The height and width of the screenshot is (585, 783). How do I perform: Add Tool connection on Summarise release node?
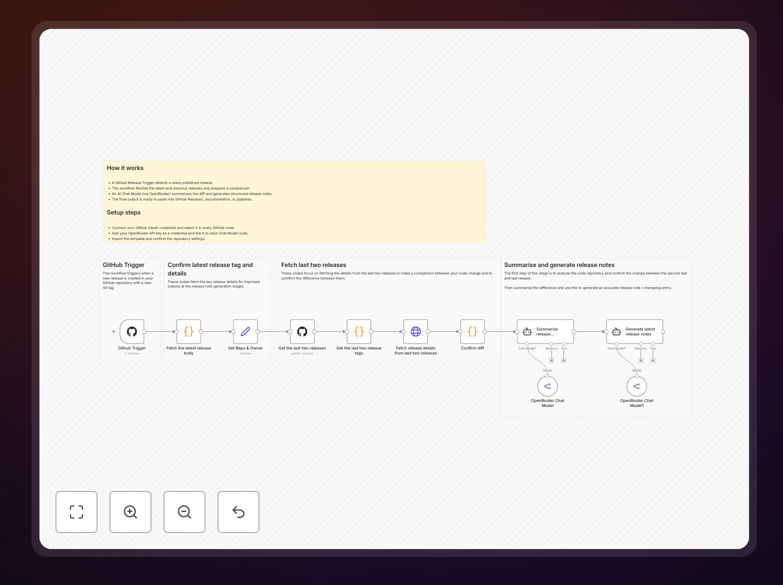click(564, 360)
